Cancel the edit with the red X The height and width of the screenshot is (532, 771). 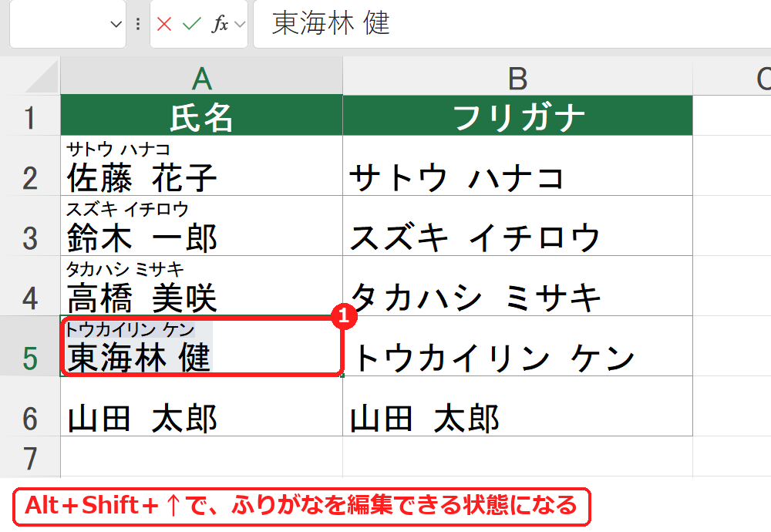(x=164, y=24)
